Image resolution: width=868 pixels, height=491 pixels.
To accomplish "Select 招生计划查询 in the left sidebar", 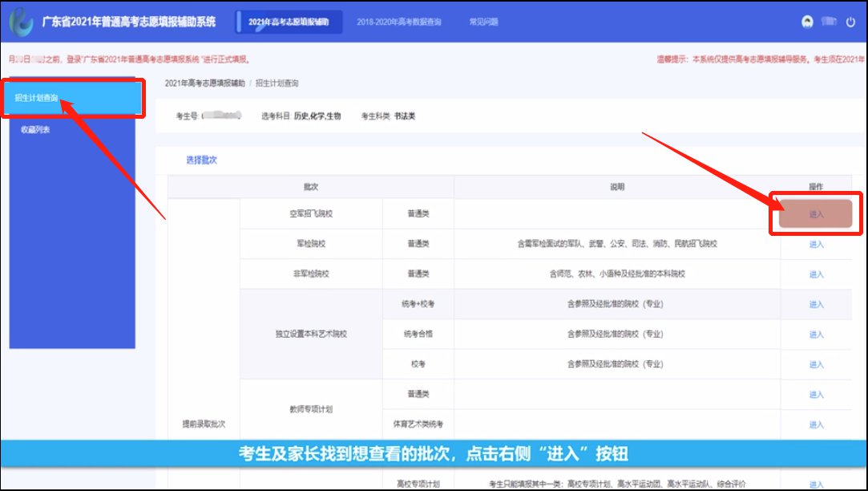I will tap(37, 98).
